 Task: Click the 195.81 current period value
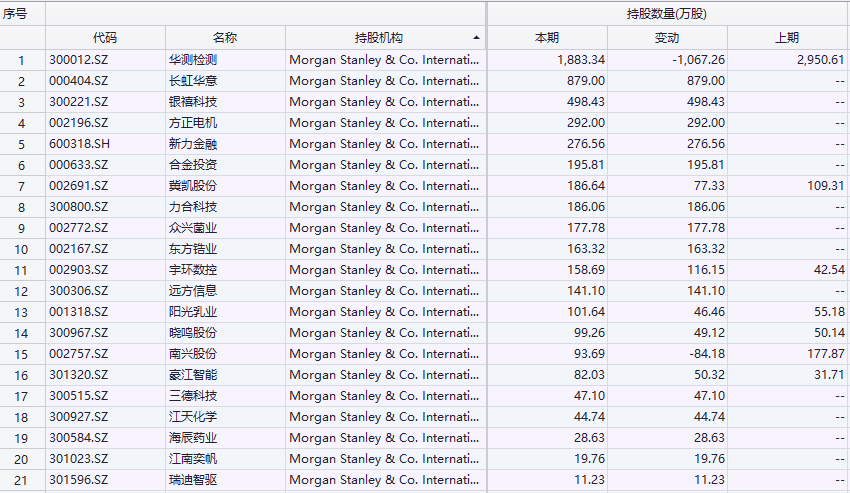[x=586, y=165]
